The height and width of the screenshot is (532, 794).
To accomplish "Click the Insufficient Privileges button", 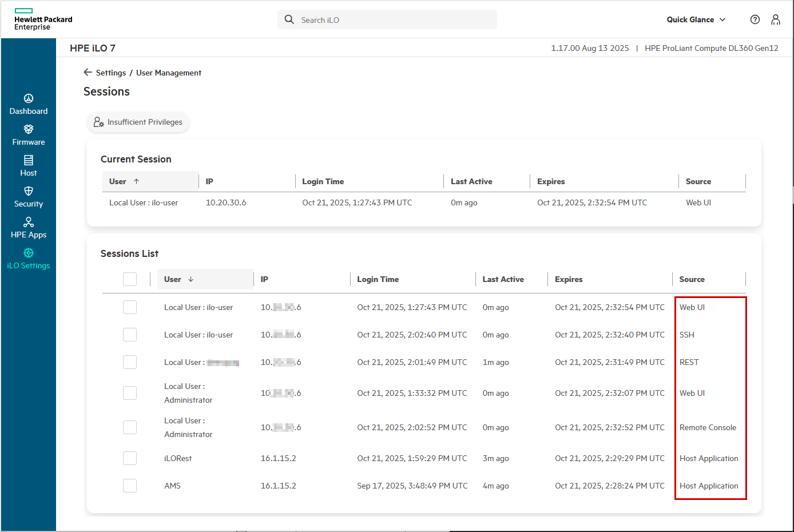I will coord(138,122).
